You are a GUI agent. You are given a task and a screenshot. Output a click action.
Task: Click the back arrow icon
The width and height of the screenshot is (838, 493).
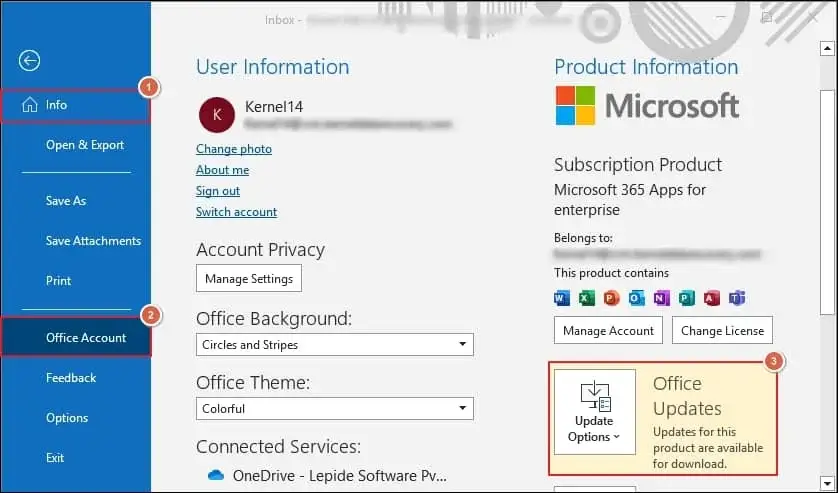(29, 60)
